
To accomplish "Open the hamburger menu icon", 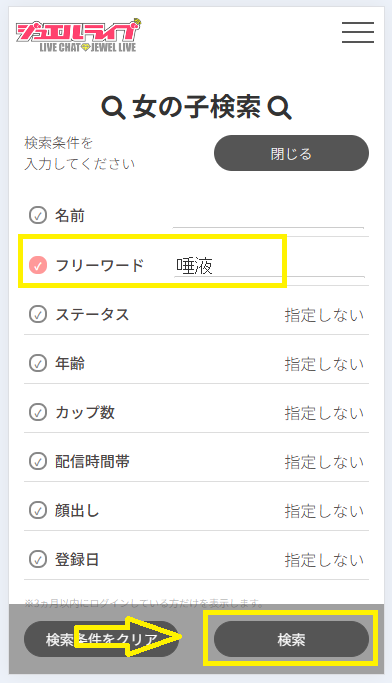I will [x=358, y=32].
